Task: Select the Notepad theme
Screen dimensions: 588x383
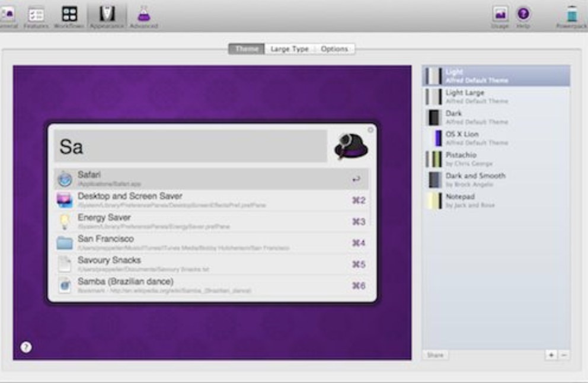Action: click(496, 201)
